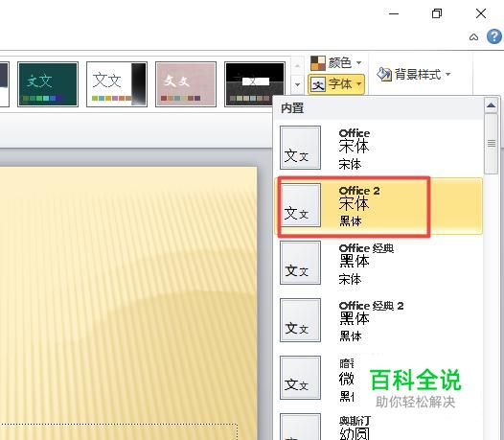Open the 字体 theme fonts dropdown
Image resolution: width=504 pixels, height=440 pixels.
pyautogui.click(x=336, y=84)
